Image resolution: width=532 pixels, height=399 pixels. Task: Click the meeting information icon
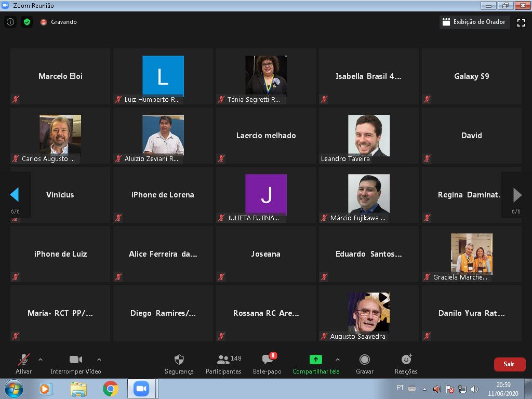(x=10, y=22)
